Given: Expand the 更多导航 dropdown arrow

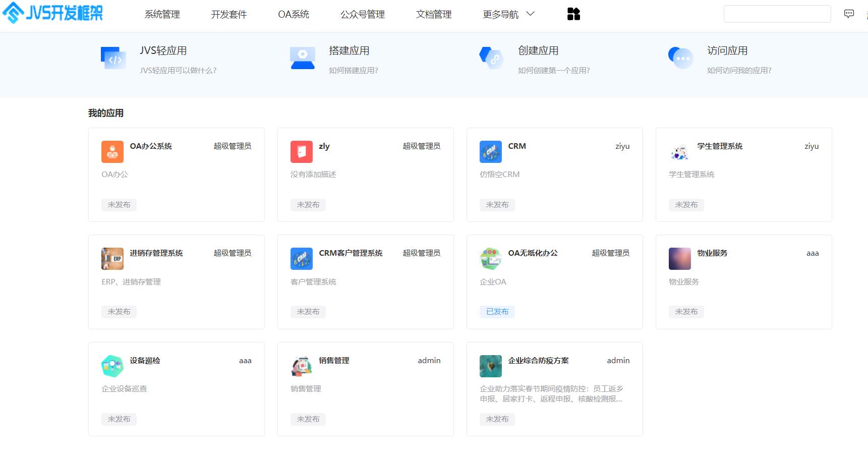Looking at the screenshot, I should coord(530,14).
